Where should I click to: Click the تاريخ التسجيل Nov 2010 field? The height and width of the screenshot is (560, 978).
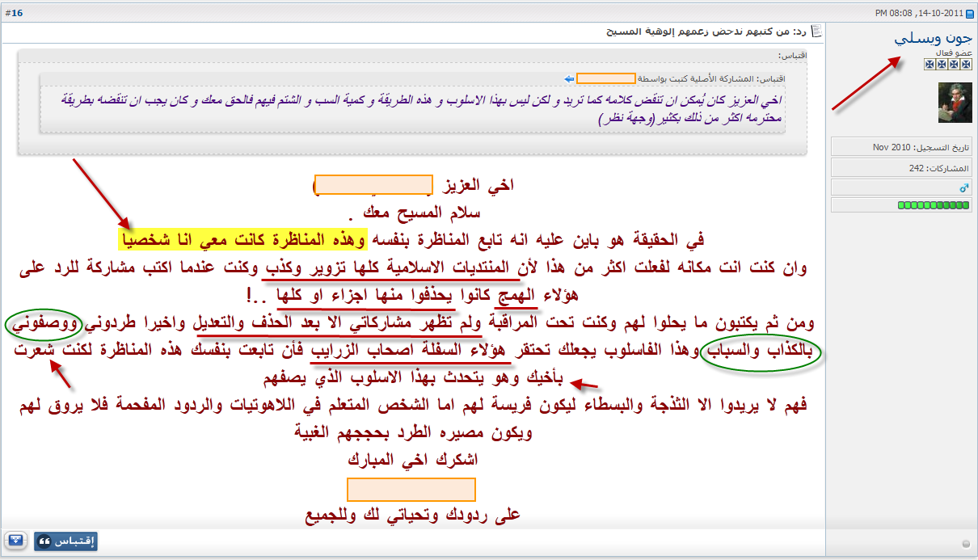(x=901, y=147)
